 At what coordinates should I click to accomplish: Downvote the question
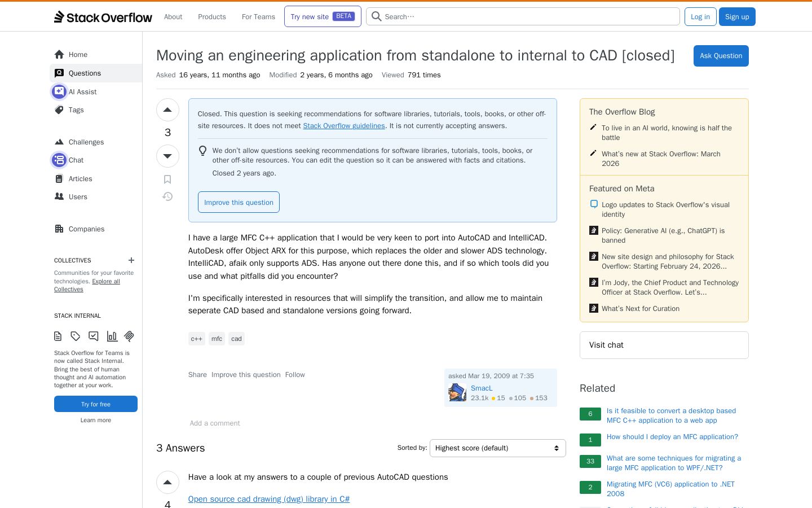point(167,156)
